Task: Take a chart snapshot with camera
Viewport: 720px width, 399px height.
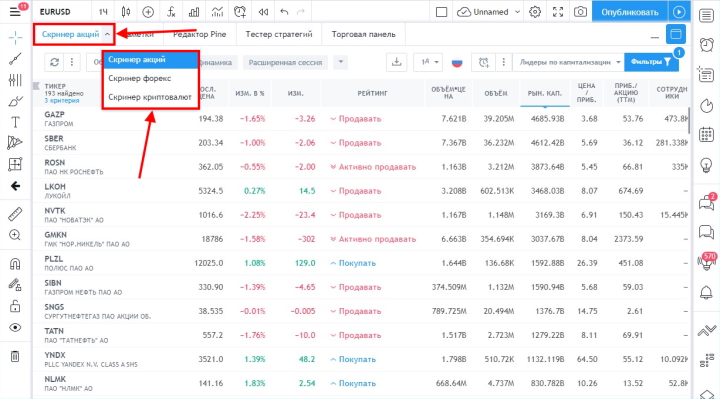Action: point(580,12)
